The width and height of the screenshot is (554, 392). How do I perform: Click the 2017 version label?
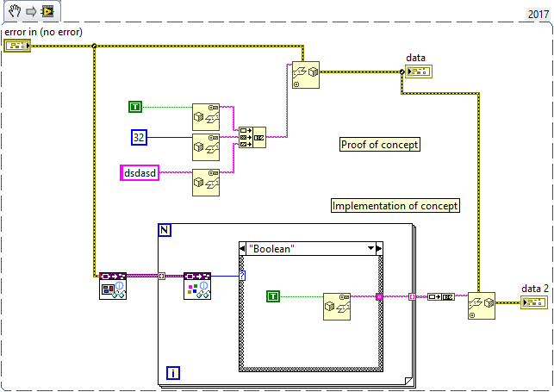point(538,14)
